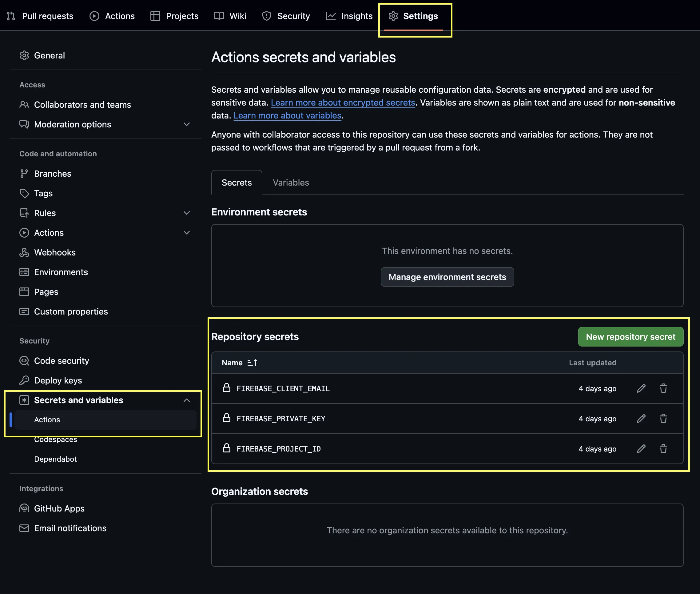This screenshot has height=594, width=700.
Task: Expand the sidebar Actions chevron
Action: click(x=187, y=233)
